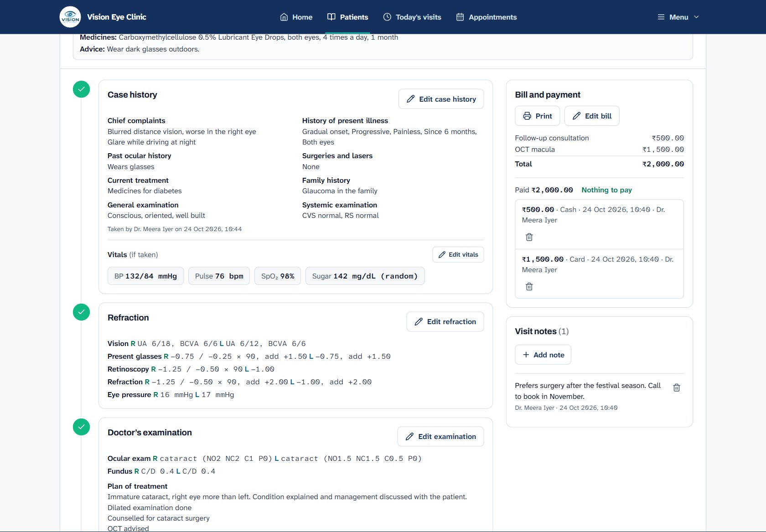
Task: Edit refraction details
Action: click(445, 322)
